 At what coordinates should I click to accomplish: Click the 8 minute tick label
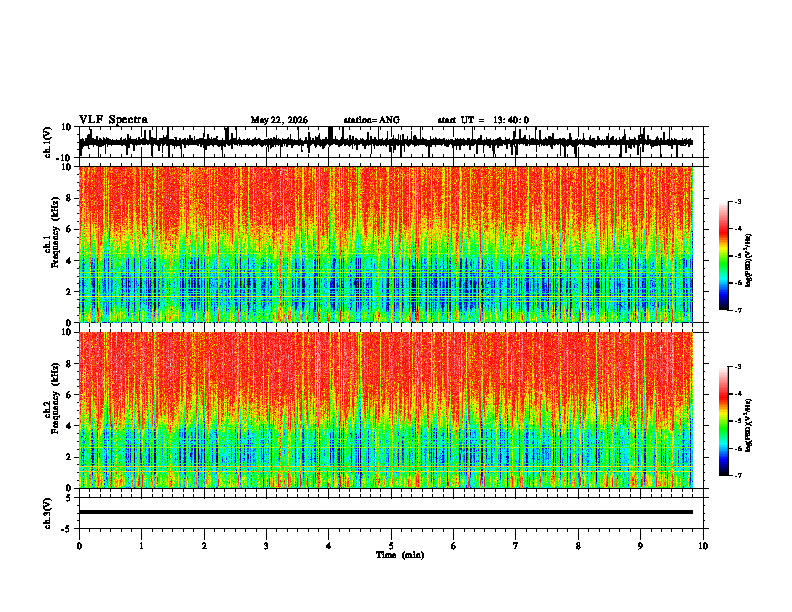[x=578, y=546]
